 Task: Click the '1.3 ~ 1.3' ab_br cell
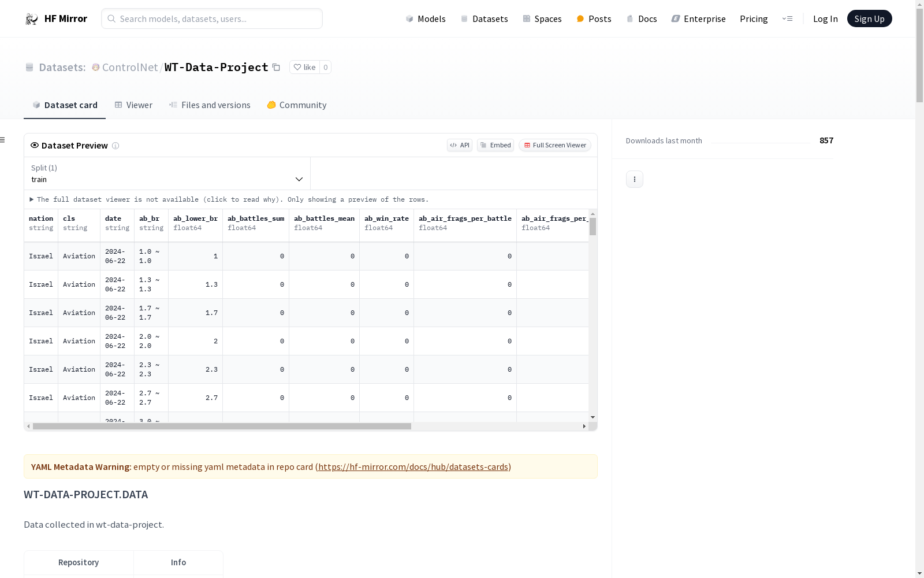click(151, 284)
